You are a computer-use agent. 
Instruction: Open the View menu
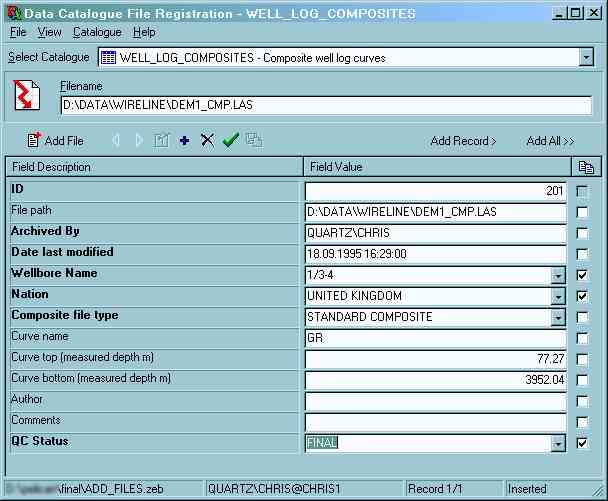(x=49, y=32)
